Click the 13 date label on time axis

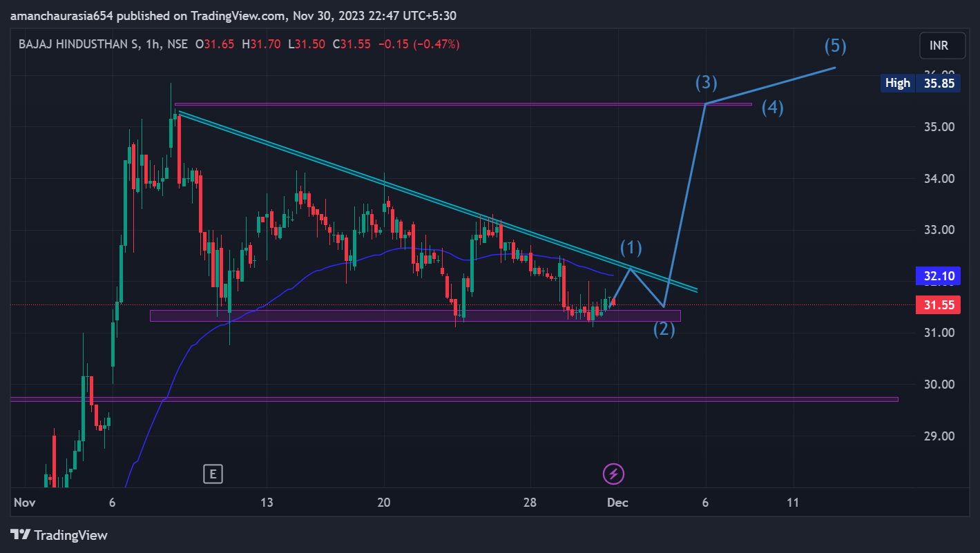tap(267, 503)
